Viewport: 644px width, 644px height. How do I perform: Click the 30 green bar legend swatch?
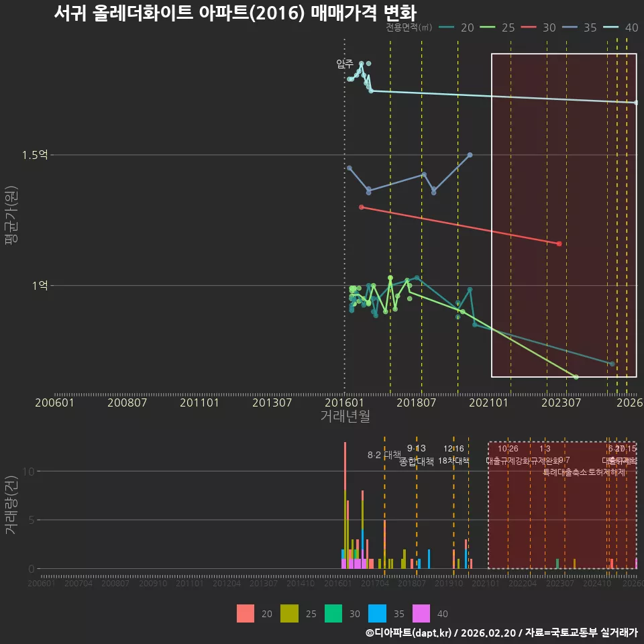tap(333, 614)
